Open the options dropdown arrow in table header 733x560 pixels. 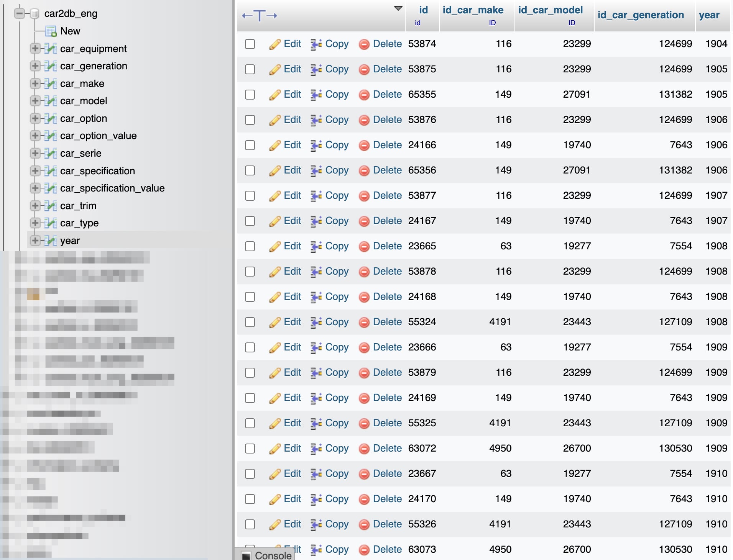pyautogui.click(x=398, y=8)
